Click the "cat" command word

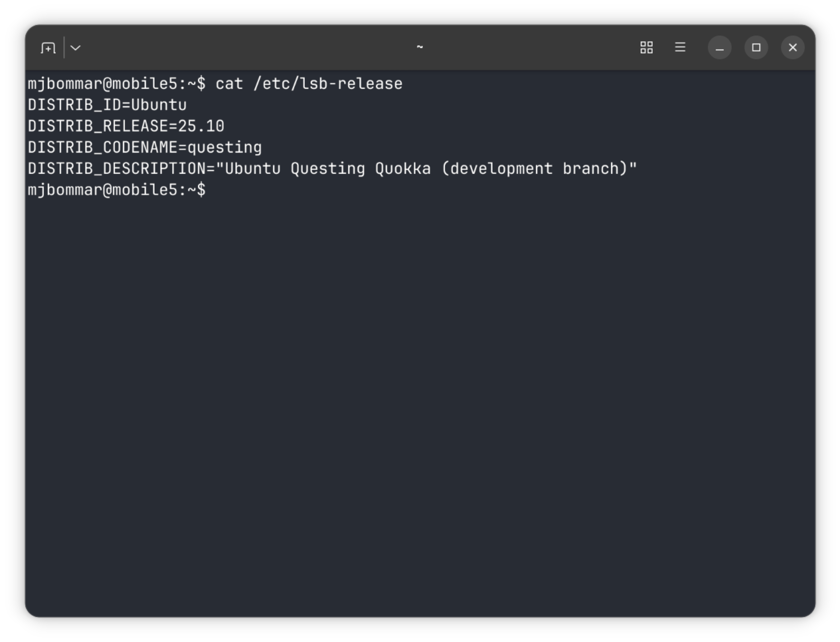tap(229, 84)
